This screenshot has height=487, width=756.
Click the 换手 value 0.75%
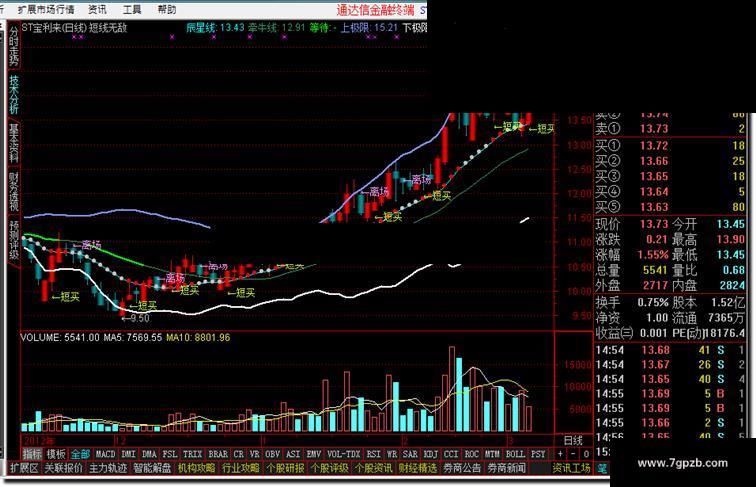[653, 303]
